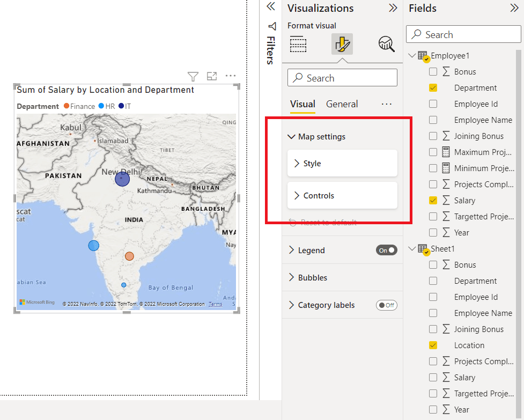Click the IT legend entry
Image resolution: width=524 pixels, height=420 pixels.
pyautogui.click(x=124, y=106)
